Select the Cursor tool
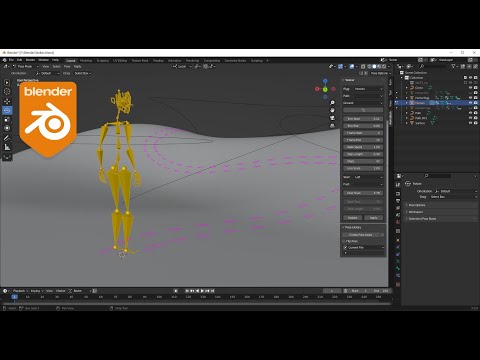Image resolution: width=480 pixels, height=360 pixels. click(7, 91)
